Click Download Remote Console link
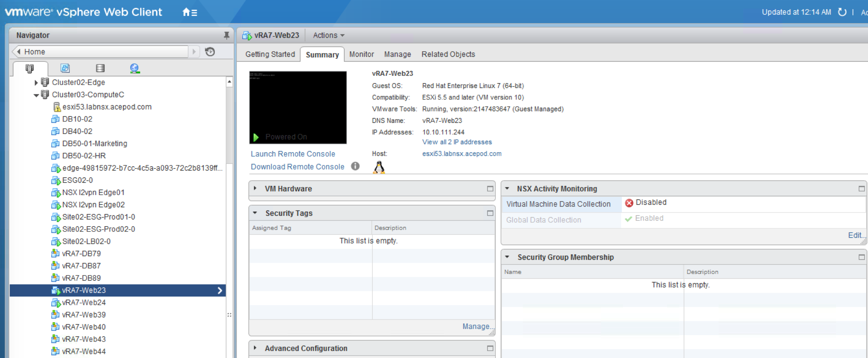The height and width of the screenshot is (358, 868). coord(298,167)
